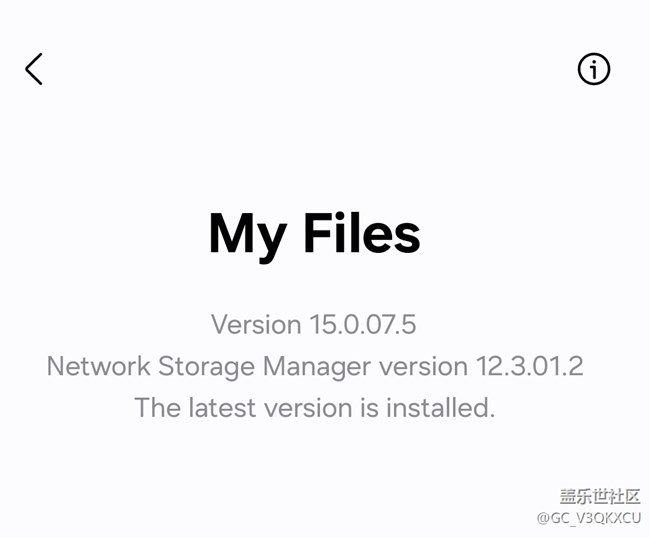Select the Version 15.0.07.5 text line

click(313, 324)
